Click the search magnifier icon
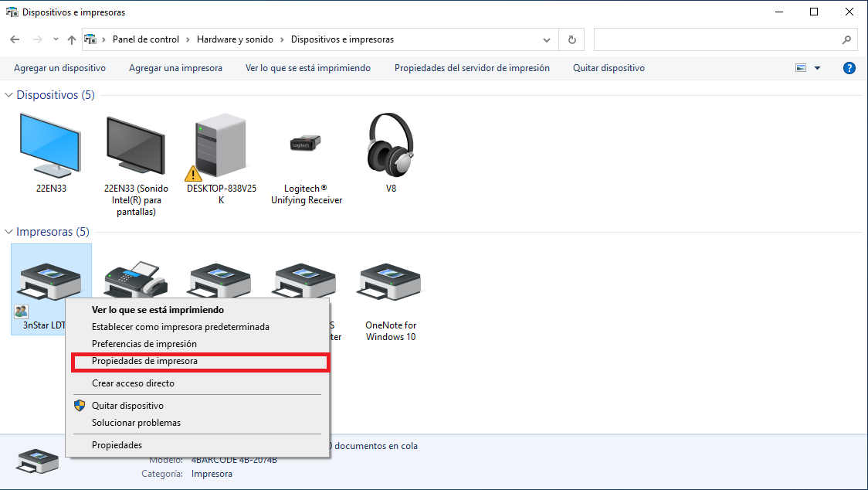This screenshot has height=490, width=868. click(x=846, y=39)
